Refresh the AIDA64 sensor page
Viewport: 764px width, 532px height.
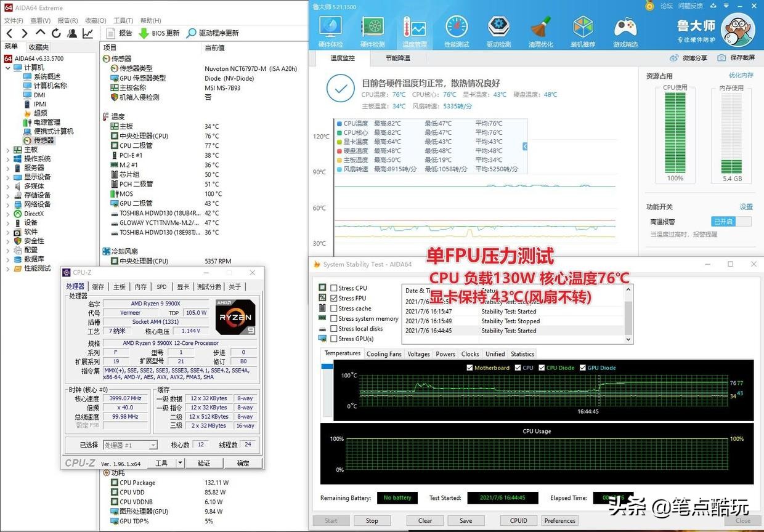(57, 33)
